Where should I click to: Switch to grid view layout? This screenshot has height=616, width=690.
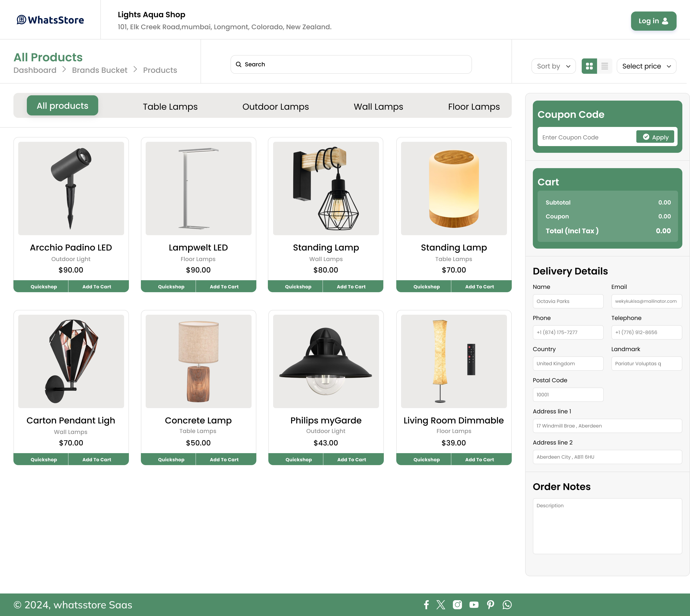point(589,66)
